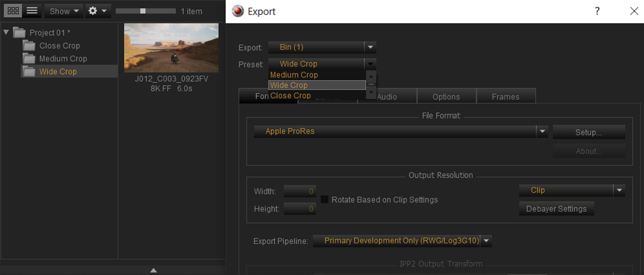Click the 1 item count label
644x275 pixels.
(x=192, y=11)
